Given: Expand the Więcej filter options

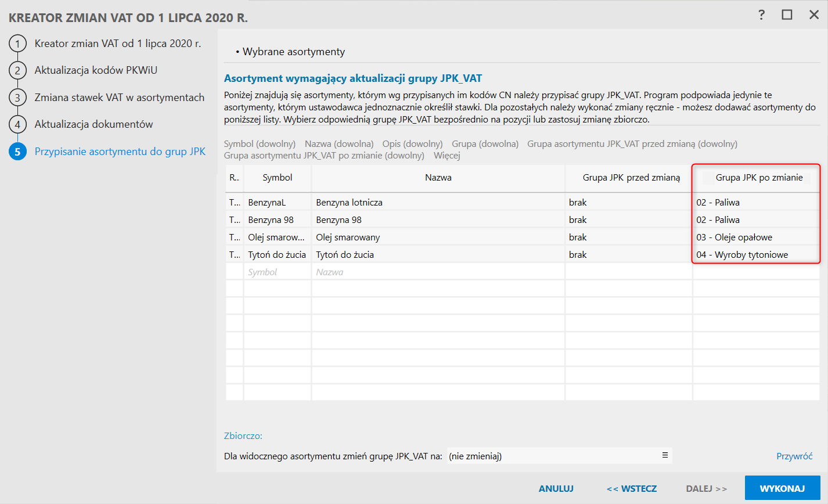Looking at the screenshot, I should click(x=447, y=156).
